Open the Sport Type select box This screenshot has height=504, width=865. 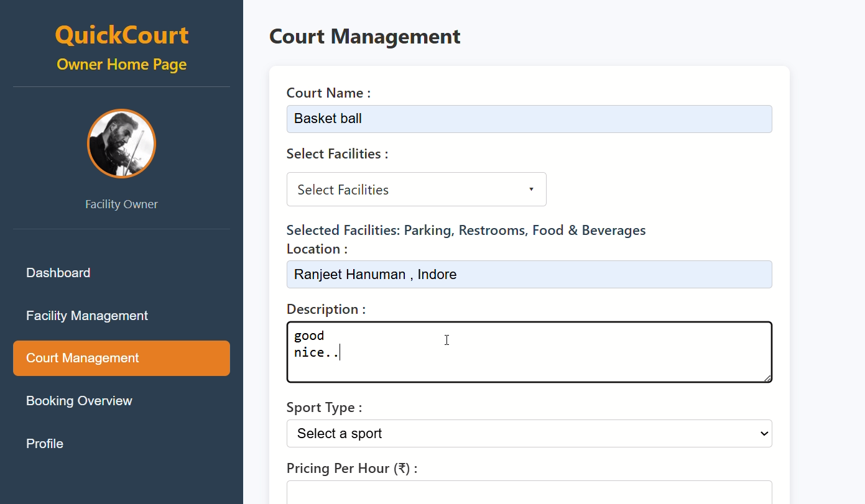pos(529,433)
